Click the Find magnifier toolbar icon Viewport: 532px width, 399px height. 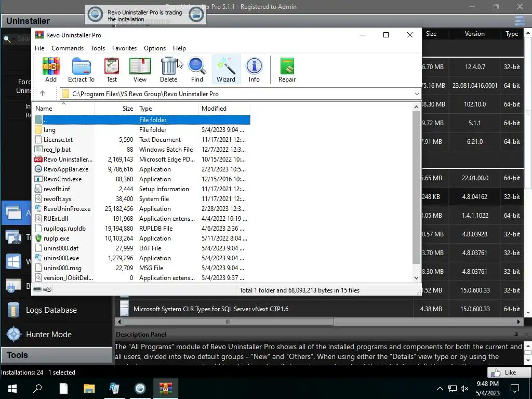pos(197,70)
